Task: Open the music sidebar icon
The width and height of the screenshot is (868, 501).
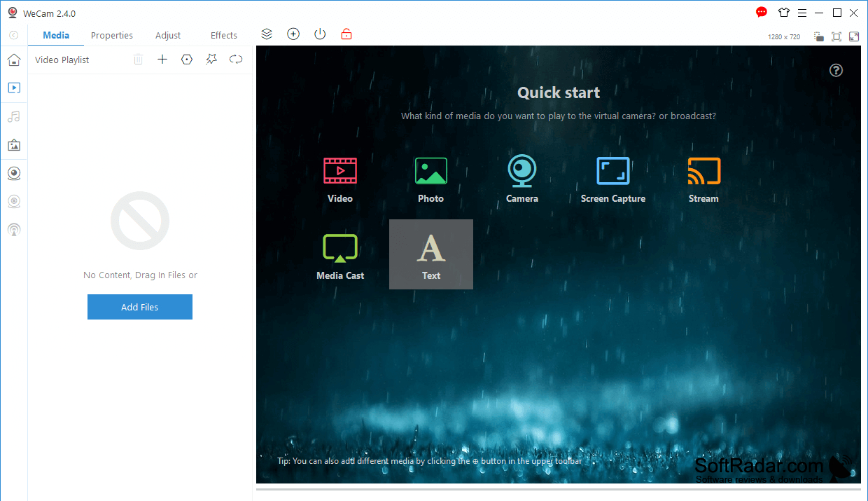Action: click(14, 116)
